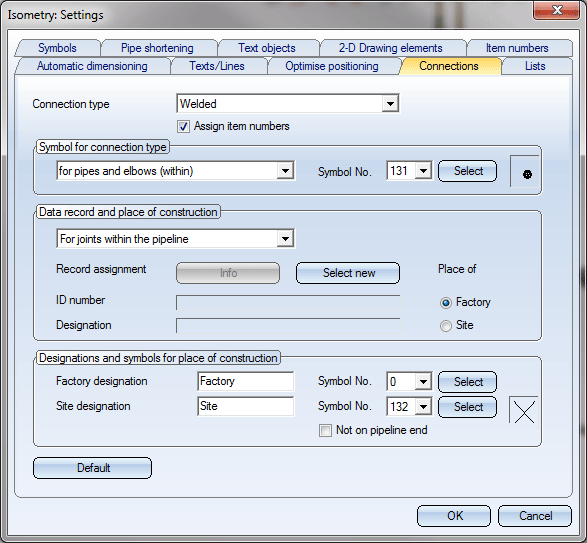Click the Factory designation text field
Screen dimensions: 587x543
[x=246, y=381]
